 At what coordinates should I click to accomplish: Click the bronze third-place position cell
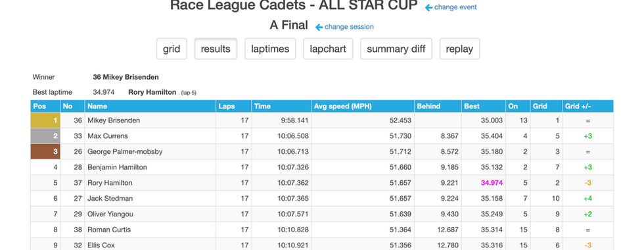(x=45, y=152)
